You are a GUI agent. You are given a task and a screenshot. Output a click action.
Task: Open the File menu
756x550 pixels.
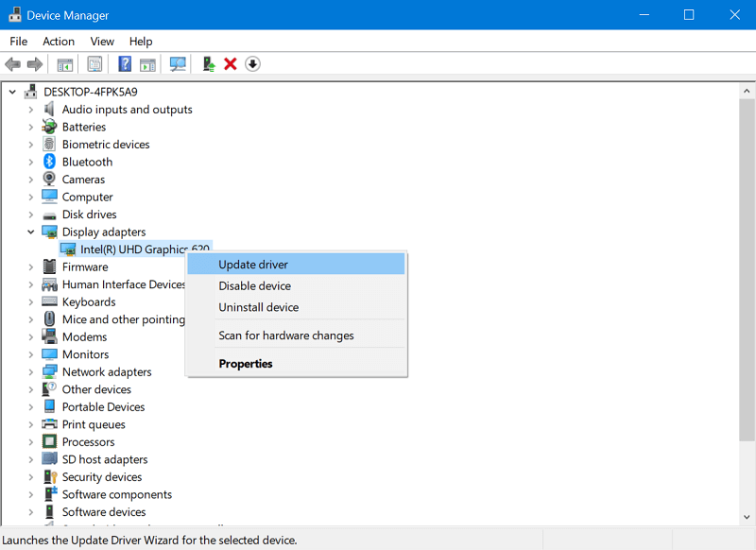(x=19, y=42)
